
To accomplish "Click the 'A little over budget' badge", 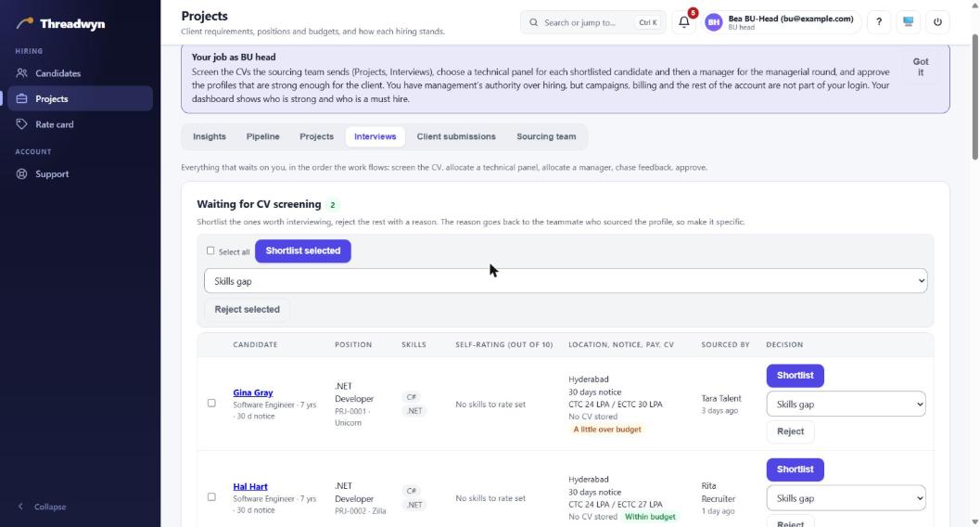I will 607,430.
